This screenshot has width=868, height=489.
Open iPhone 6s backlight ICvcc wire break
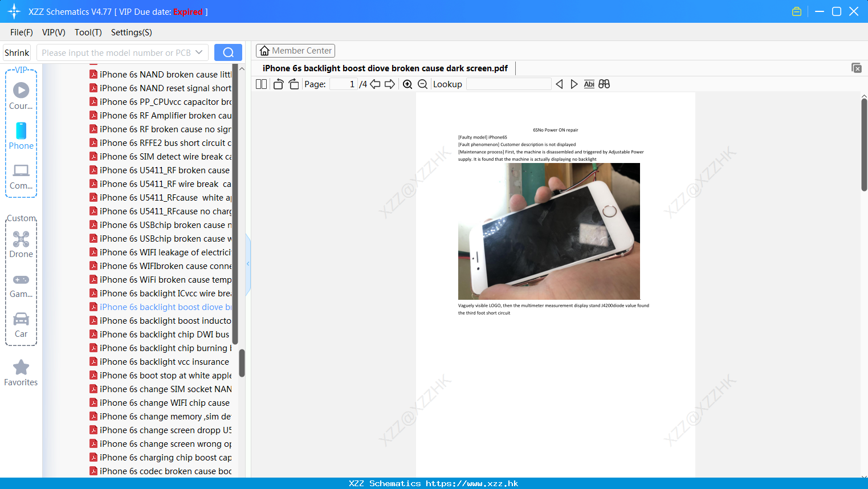point(161,294)
